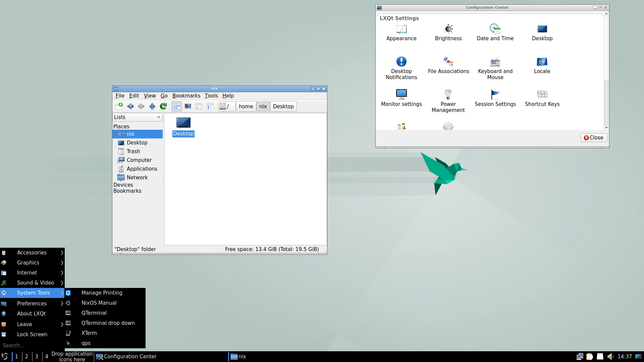Screen dimensions: 644x362
Task: Open Monitor settings
Action: click(x=401, y=98)
